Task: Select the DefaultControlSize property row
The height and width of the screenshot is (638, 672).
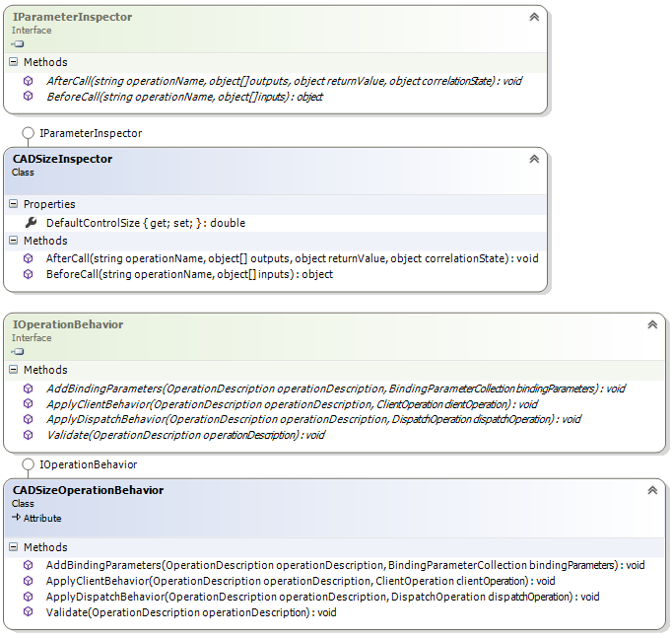Action: [x=145, y=223]
